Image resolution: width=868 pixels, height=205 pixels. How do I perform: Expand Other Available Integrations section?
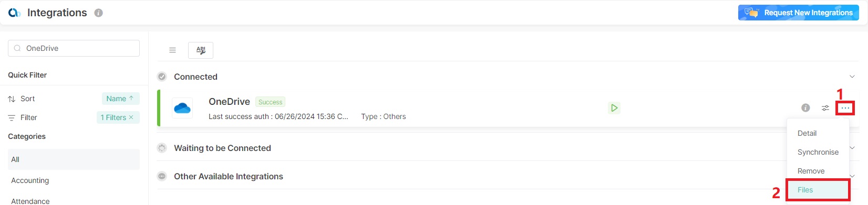point(852,176)
